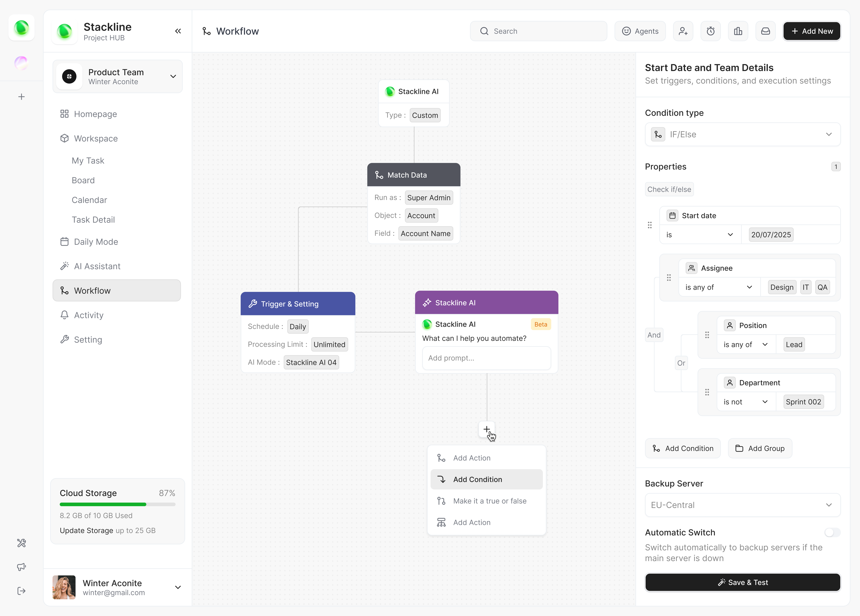The width and height of the screenshot is (860, 616).
Task: Open the tools icon at the bottom left
Action: pyautogui.click(x=21, y=543)
